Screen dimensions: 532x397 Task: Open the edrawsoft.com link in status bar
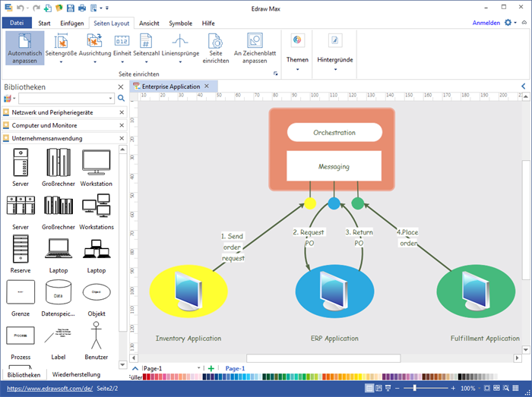(x=49, y=388)
